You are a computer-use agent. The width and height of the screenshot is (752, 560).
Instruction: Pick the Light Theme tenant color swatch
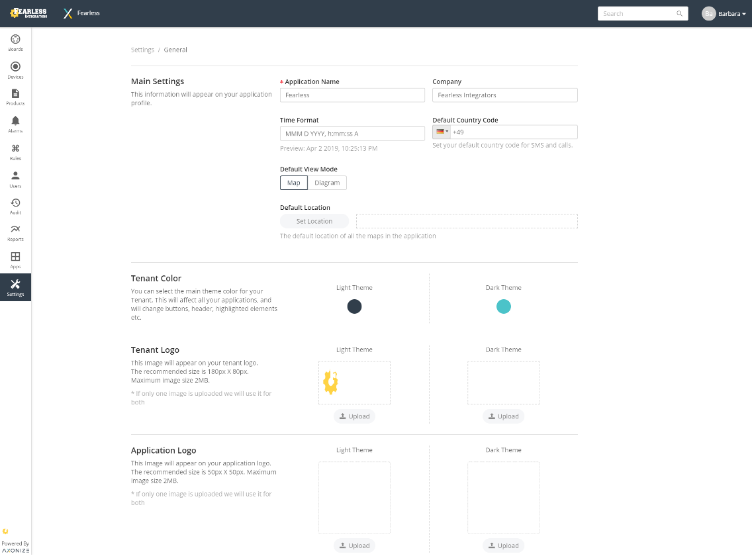(x=355, y=306)
